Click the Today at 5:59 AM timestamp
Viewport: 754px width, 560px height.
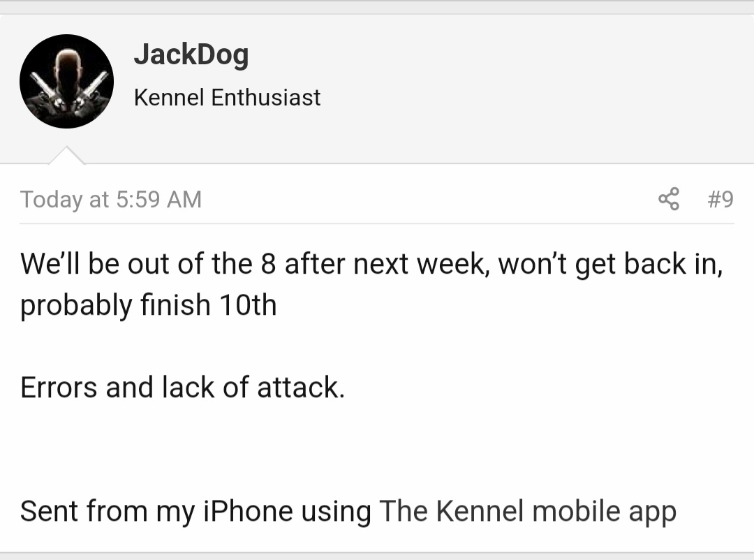point(111,199)
